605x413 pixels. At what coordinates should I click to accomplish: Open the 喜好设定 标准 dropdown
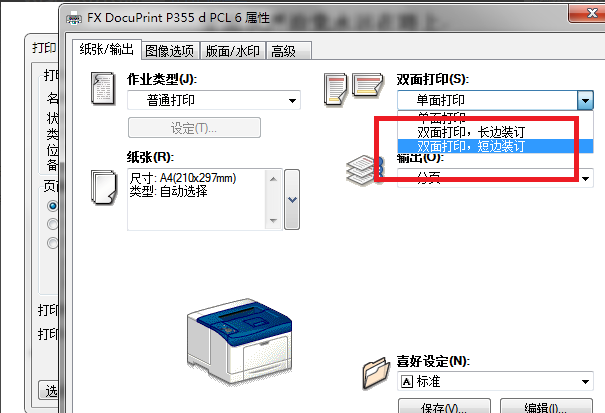[495, 381]
